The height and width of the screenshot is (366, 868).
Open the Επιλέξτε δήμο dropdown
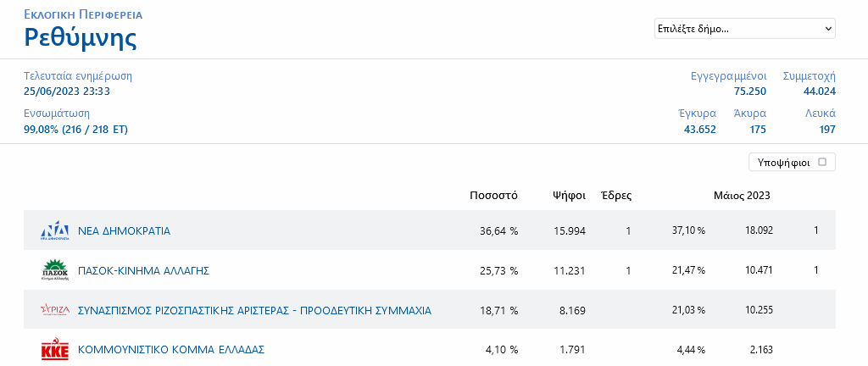pos(744,29)
